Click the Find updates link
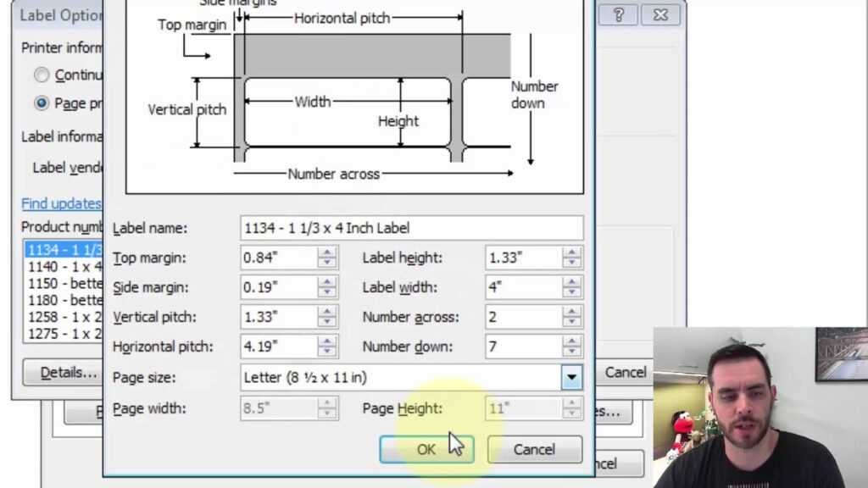Screen dimensions: 868x488 pos(60,203)
